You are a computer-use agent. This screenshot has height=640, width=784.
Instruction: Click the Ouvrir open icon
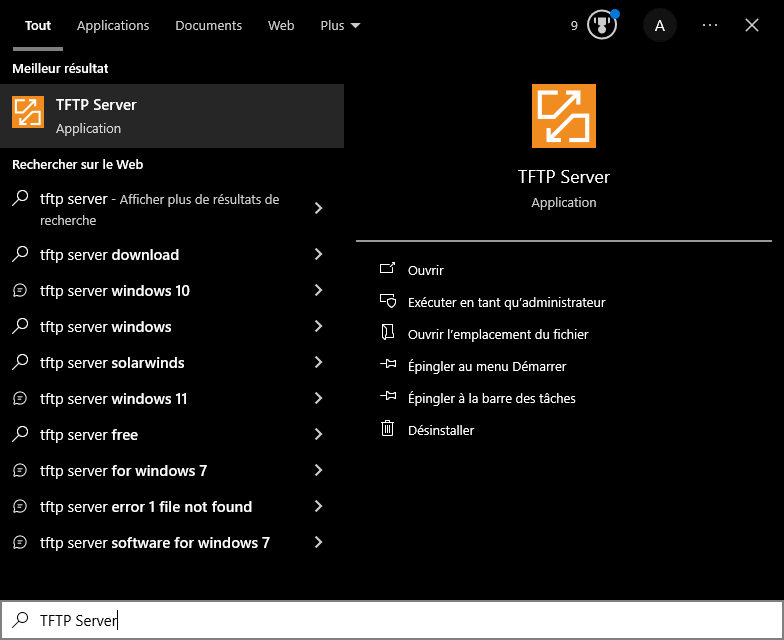pyautogui.click(x=388, y=270)
